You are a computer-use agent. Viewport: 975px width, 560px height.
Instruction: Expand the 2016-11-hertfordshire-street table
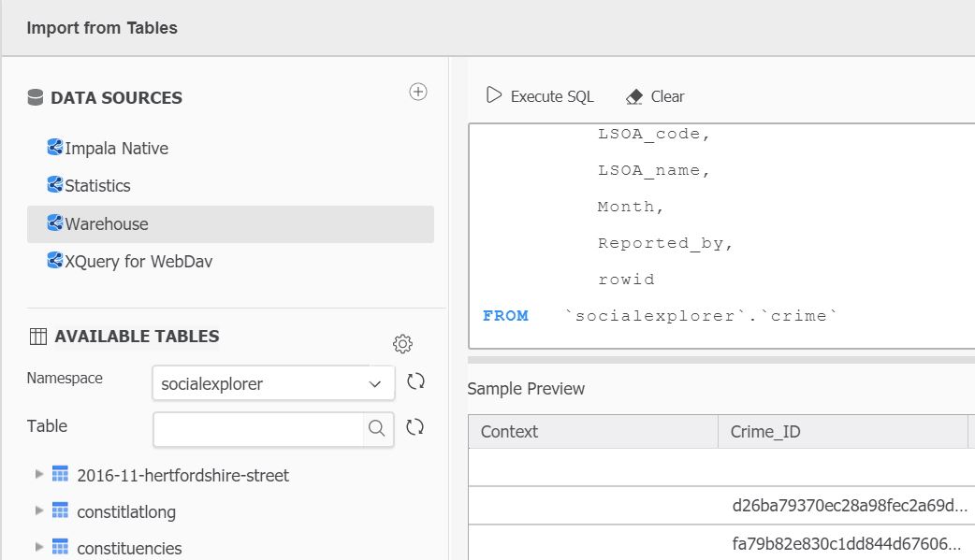click(38, 474)
